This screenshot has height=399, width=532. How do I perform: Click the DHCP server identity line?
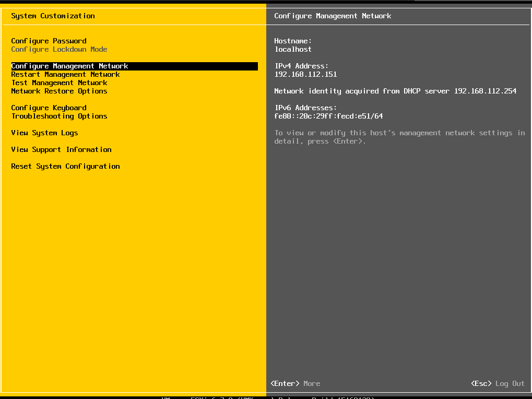point(395,91)
